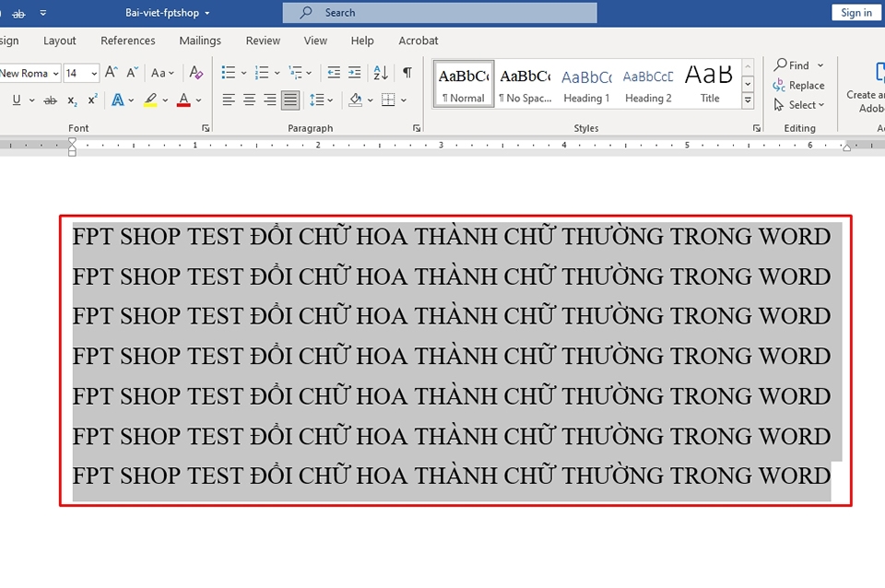Center align text
Image resolution: width=885 pixels, height=588 pixels.
(x=249, y=100)
